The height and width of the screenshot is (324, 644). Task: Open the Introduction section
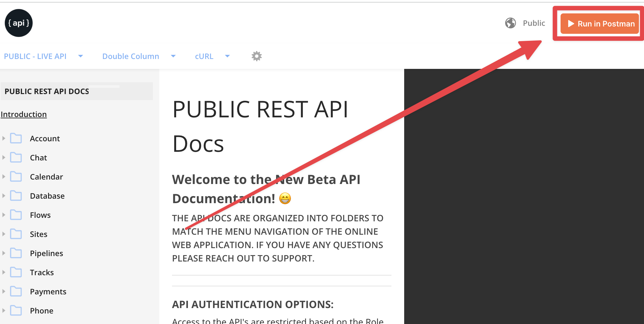(x=24, y=114)
